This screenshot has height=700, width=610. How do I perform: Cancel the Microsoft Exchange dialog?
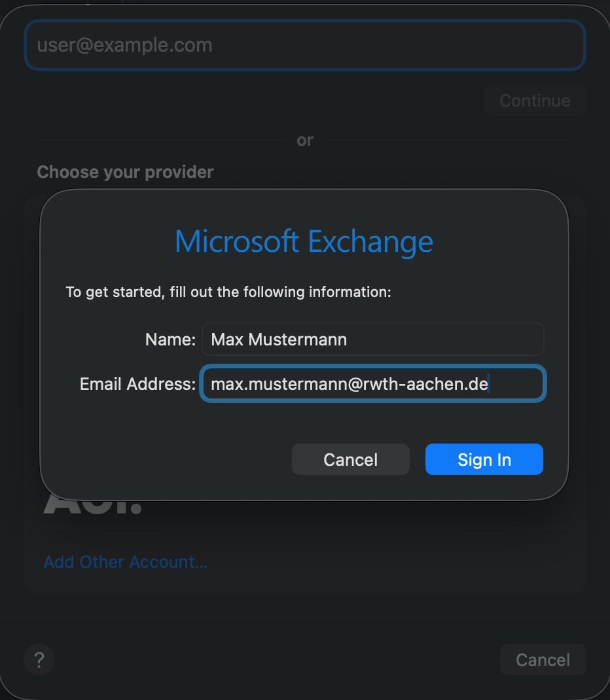[350, 459]
